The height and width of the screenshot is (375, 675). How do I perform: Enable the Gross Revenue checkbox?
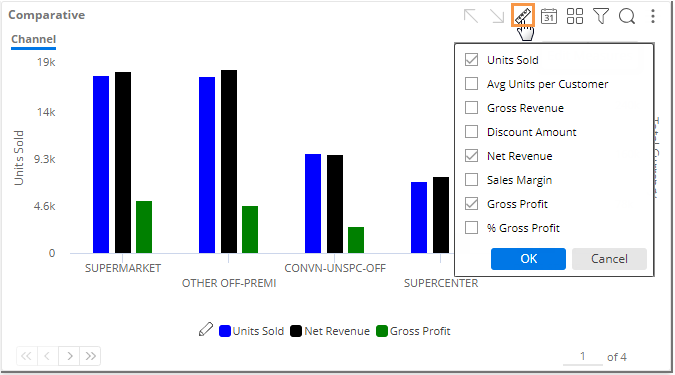471,108
